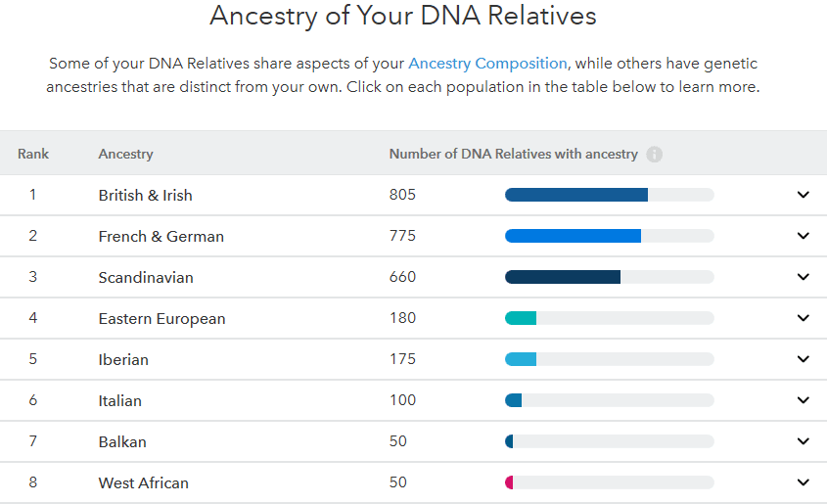Select the British & Irish ancestry name

145,195
